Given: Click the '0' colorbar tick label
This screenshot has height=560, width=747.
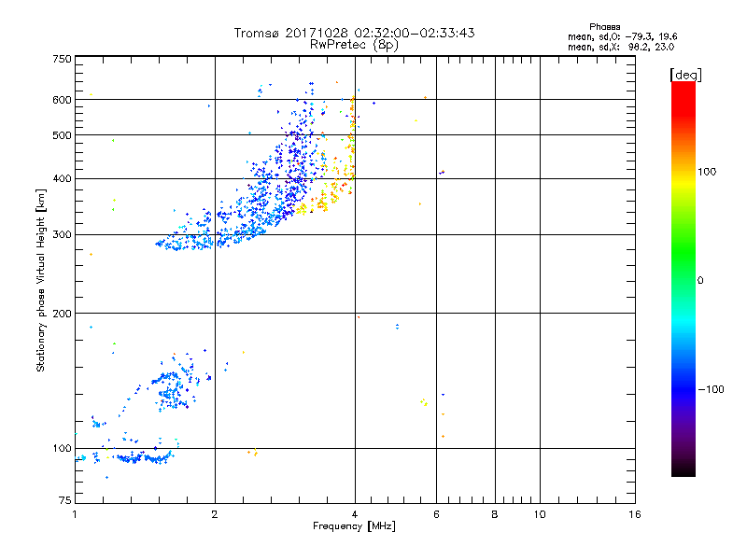Looking at the screenshot, I should pyautogui.click(x=700, y=281).
